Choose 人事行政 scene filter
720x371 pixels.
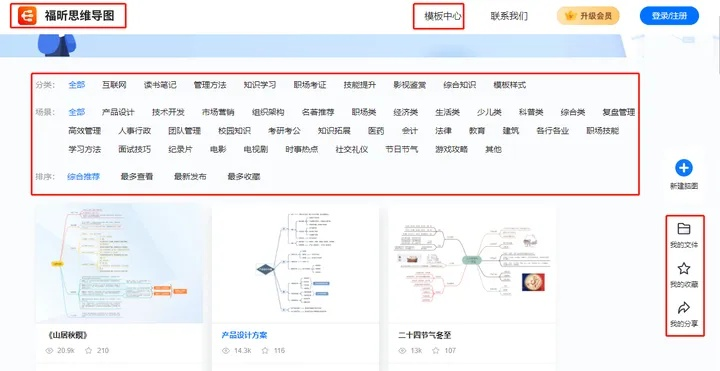(135, 131)
